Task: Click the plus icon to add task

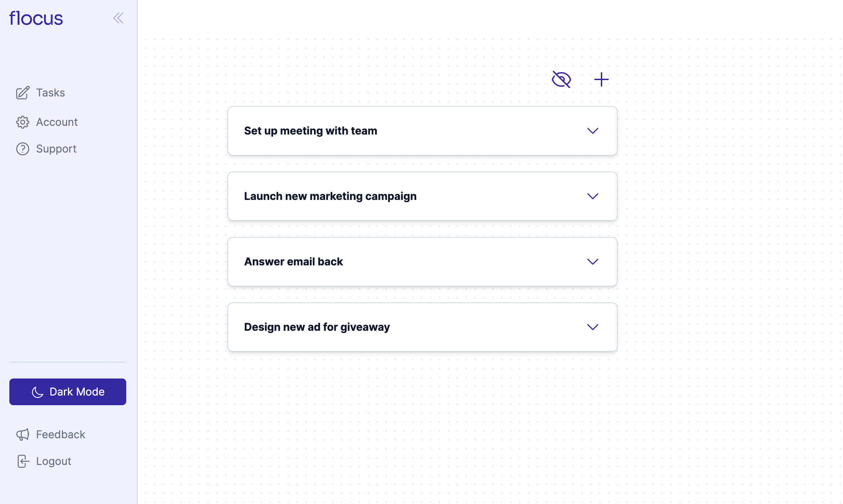Action: click(601, 79)
